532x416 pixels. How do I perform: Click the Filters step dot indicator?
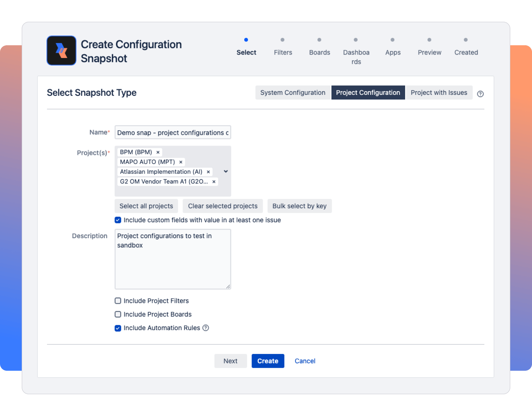point(283,40)
